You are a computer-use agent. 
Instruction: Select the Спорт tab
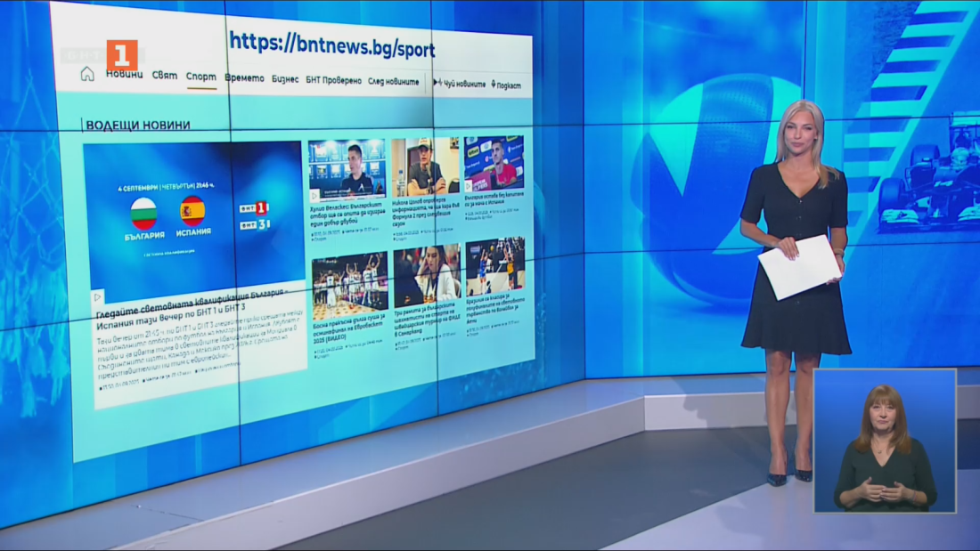200,77
